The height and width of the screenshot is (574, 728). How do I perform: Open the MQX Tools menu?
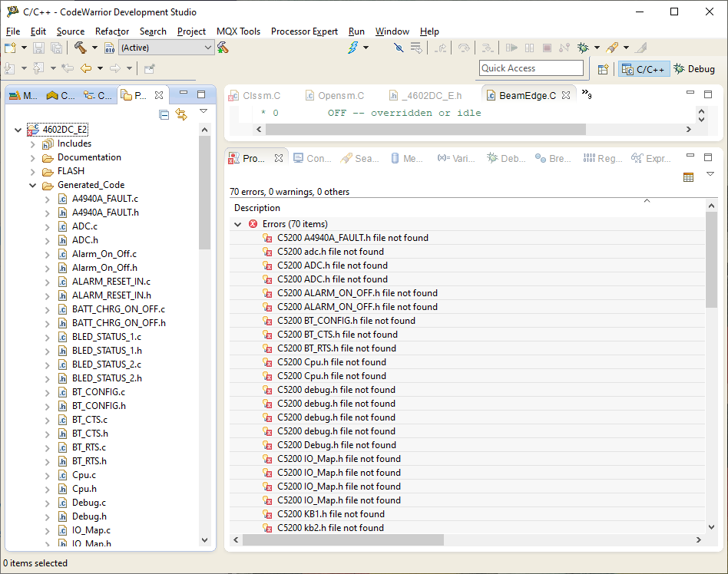click(x=238, y=31)
